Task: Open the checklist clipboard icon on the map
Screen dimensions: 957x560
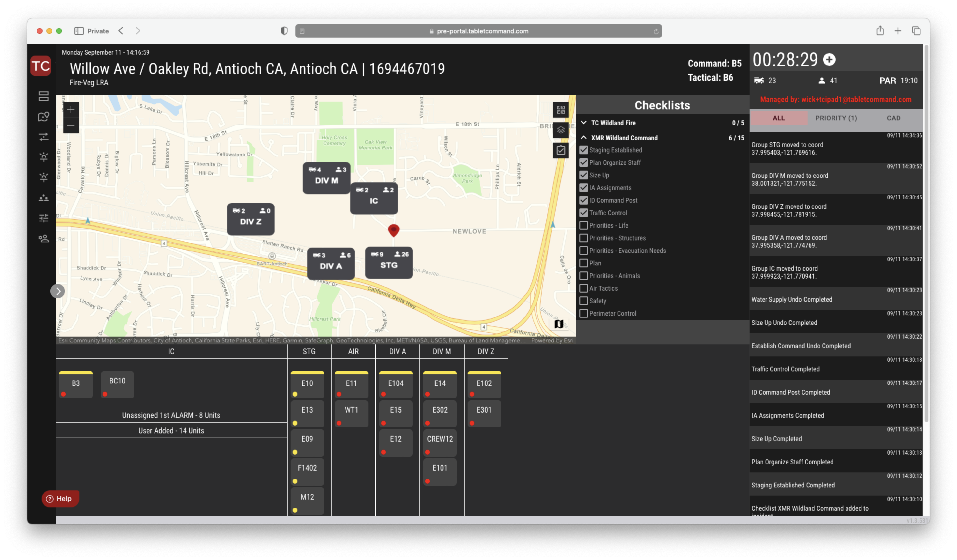Action: (x=560, y=150)
